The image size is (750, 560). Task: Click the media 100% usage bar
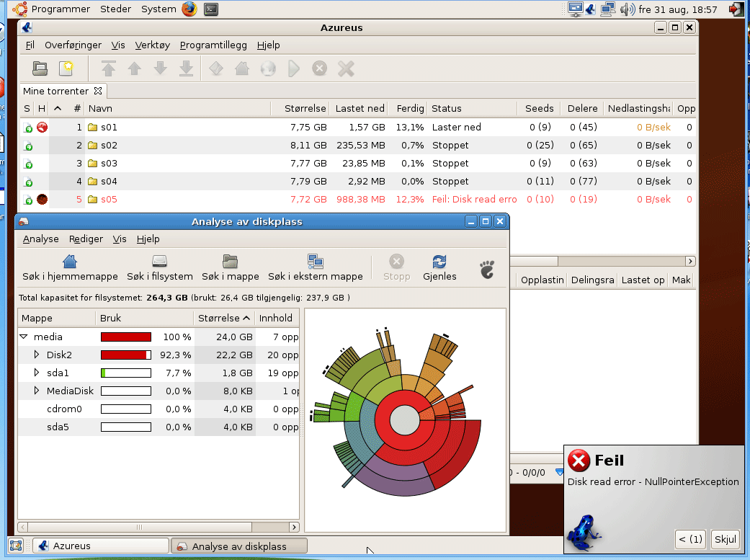point(126,337)
